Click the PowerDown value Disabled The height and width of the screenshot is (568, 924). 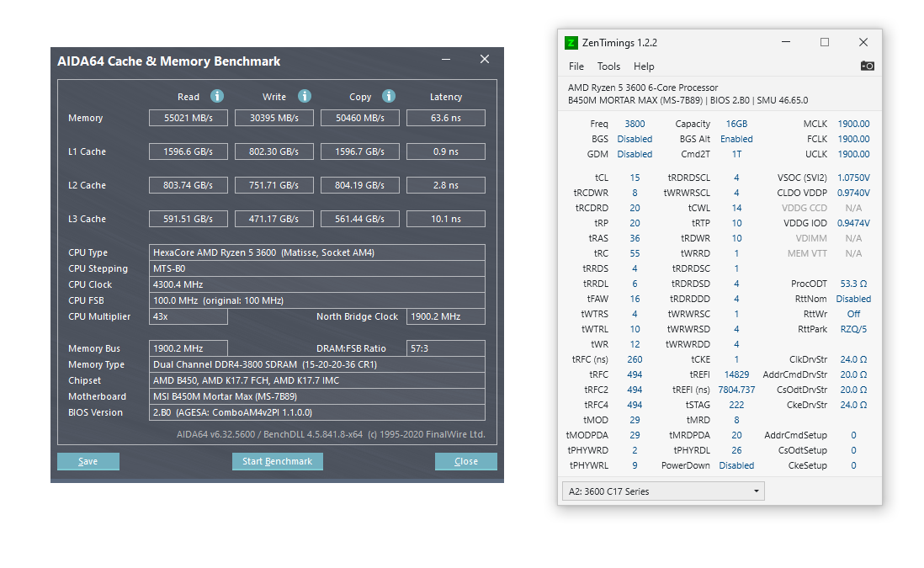736,465
